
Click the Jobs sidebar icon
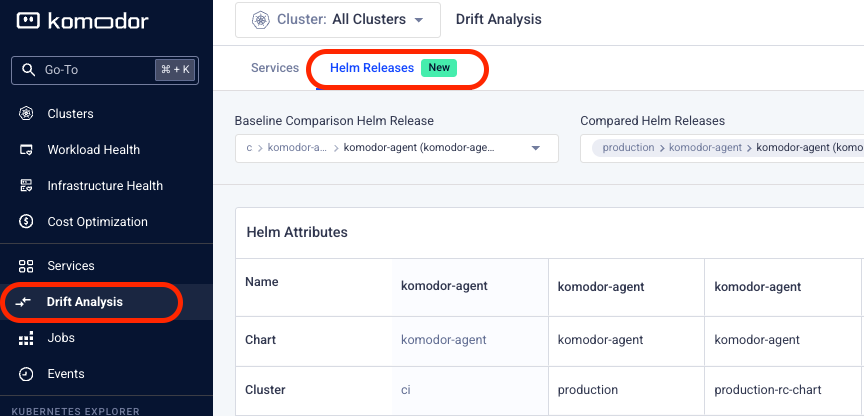tap(27, 338)
